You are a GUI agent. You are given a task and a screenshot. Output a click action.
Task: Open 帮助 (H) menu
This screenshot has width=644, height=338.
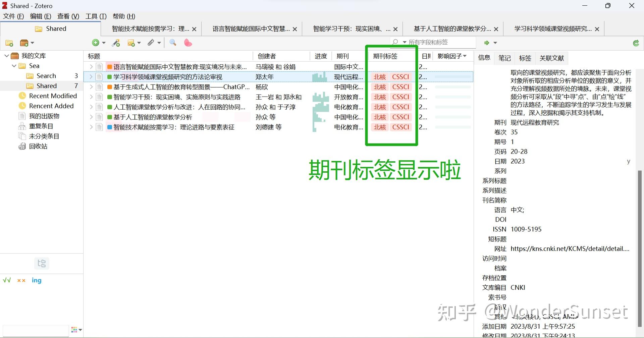click(124, 16)
